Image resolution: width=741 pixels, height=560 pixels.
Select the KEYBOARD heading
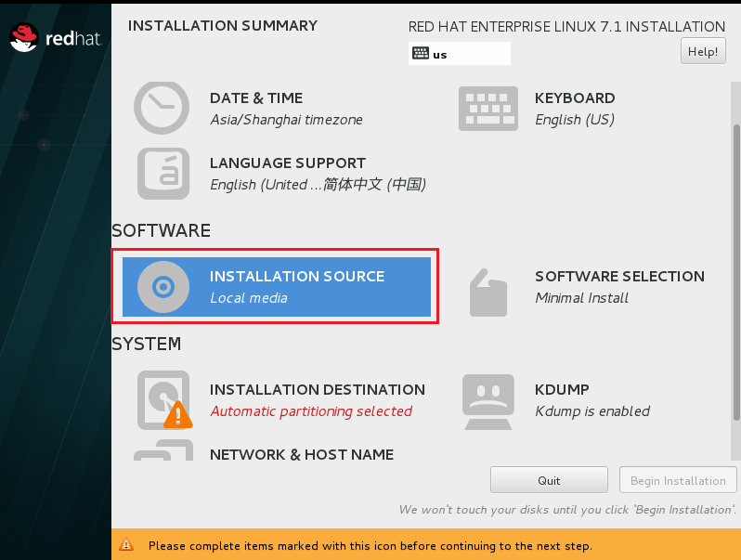tap(575, 98)
